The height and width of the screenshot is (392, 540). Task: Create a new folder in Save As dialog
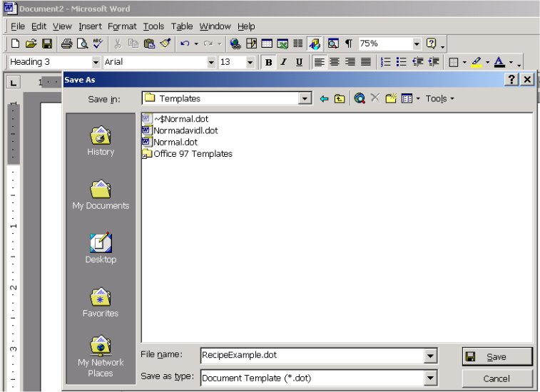390,99
